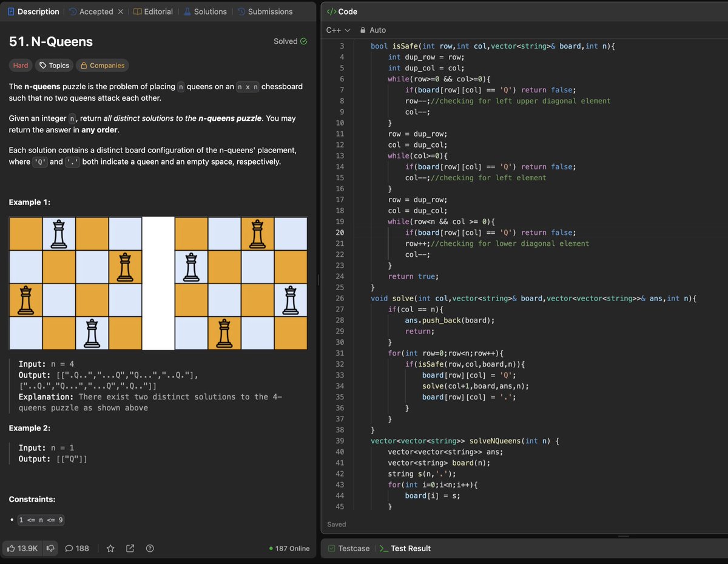Click 'solve(col+1,board,ans,n);' in code
Image resolution: width=728 pixels, height=564 pixels.
[476, 386]
